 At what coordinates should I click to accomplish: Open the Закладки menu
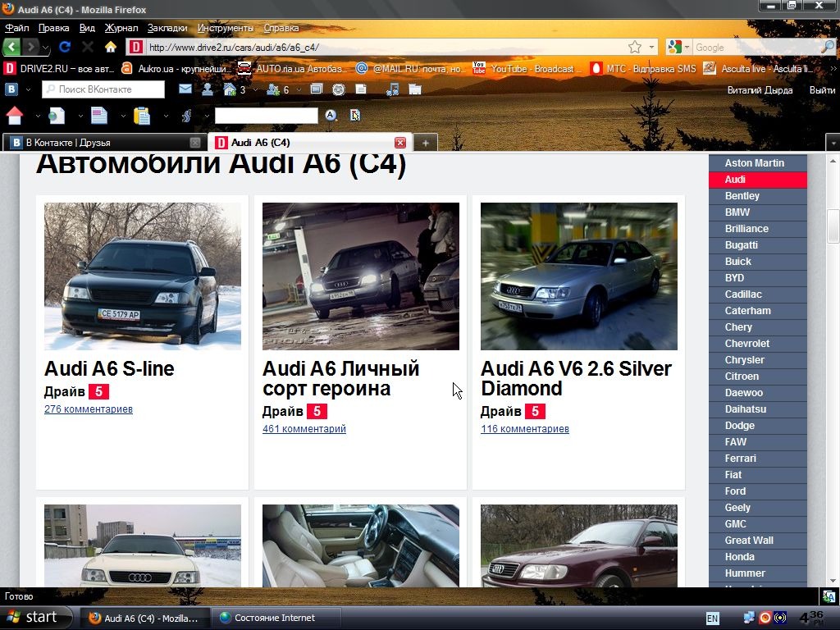167,28
